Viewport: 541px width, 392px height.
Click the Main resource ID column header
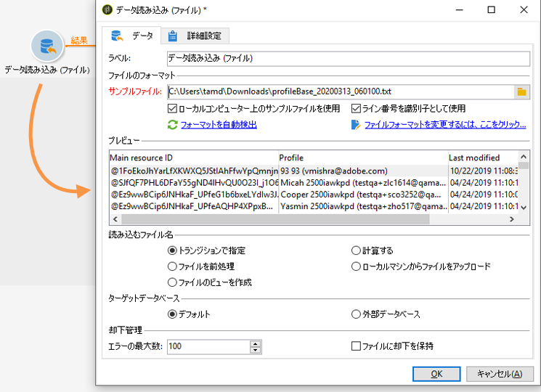click(194, 158)
